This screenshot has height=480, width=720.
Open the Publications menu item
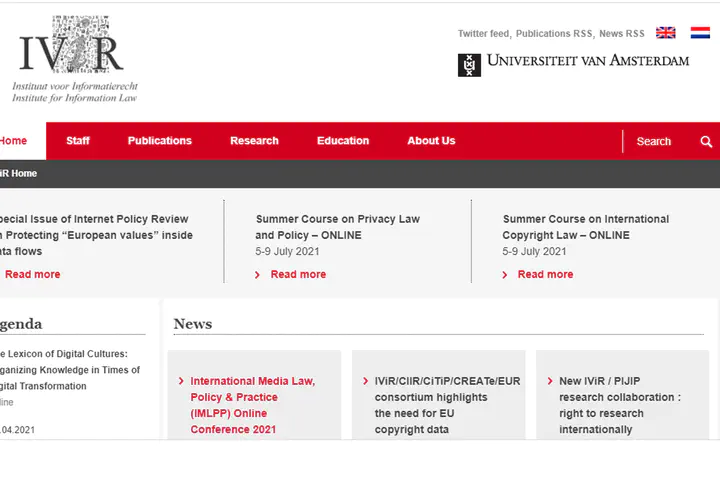pyautogui.click(x=159, y=141)
